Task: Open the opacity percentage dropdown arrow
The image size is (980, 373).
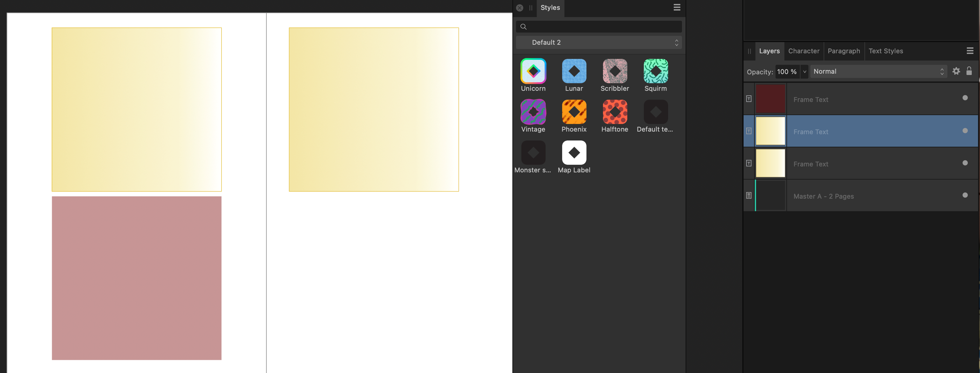Action: pyautogui.click(x=804, y=71)
